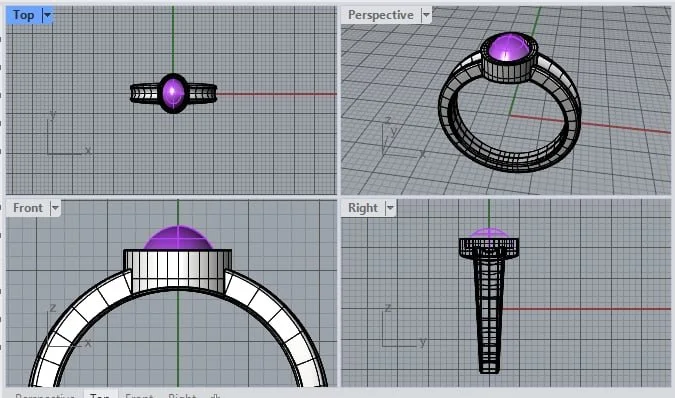Viewport: 675px width, 398px height.
Task: Switch to the Right tab at bottom
Action: tap(182, 395)
